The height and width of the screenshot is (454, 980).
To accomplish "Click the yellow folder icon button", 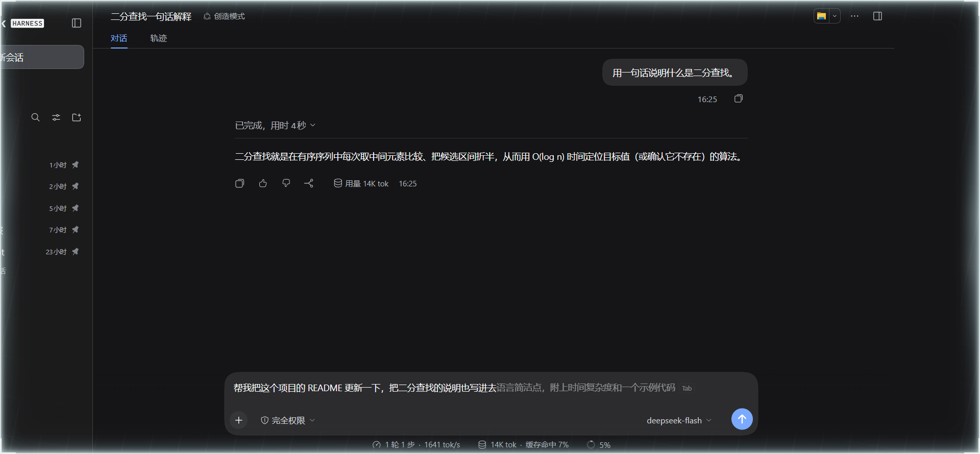I will (x=821, y=16).
